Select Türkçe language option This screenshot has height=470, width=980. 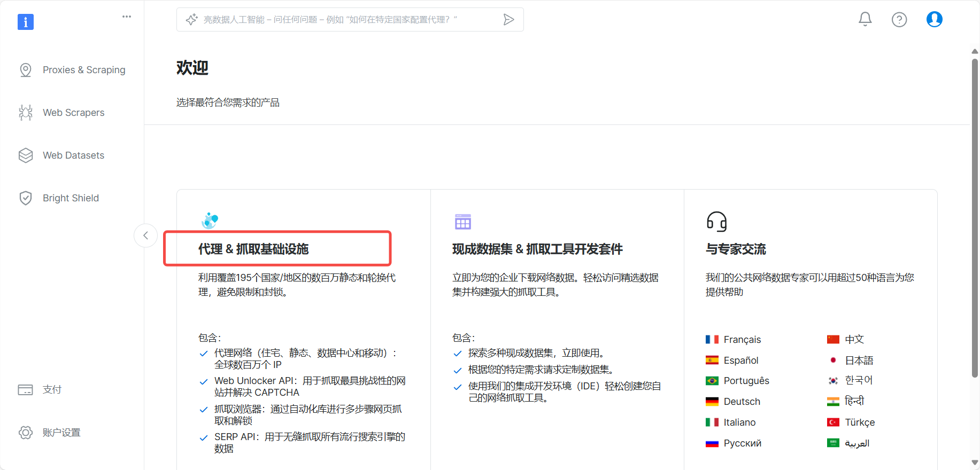click(860, 422)
